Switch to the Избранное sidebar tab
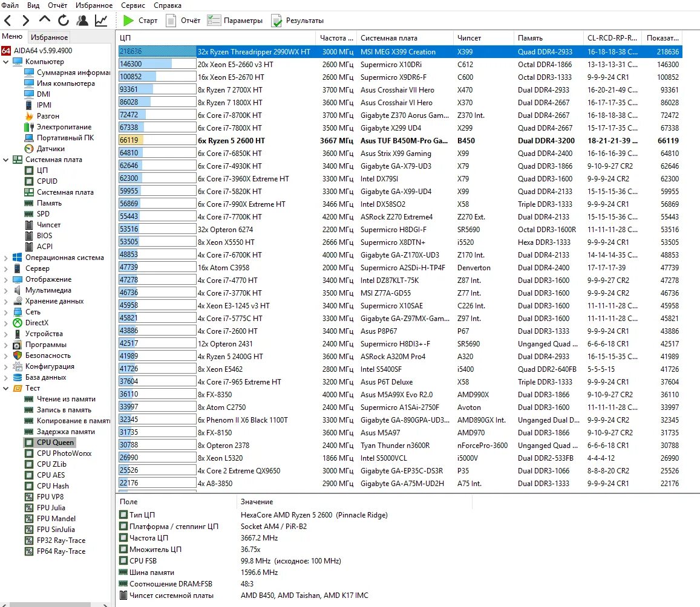 click(49, 37)
